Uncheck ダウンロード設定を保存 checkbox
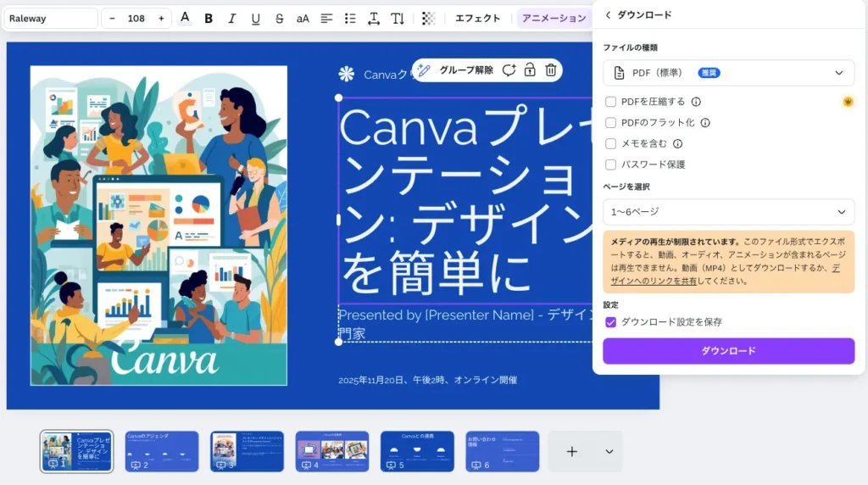 point(610,322)
